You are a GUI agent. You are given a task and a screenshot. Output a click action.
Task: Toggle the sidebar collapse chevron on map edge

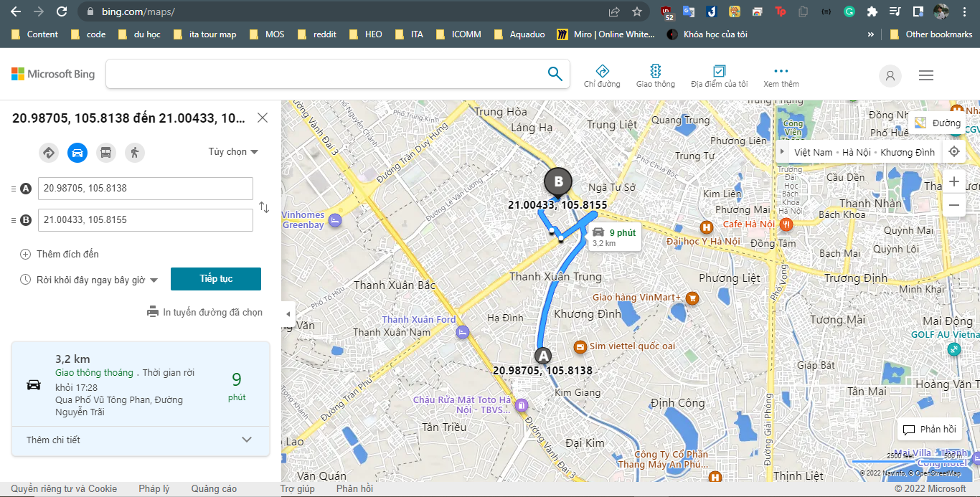(290, 313)
